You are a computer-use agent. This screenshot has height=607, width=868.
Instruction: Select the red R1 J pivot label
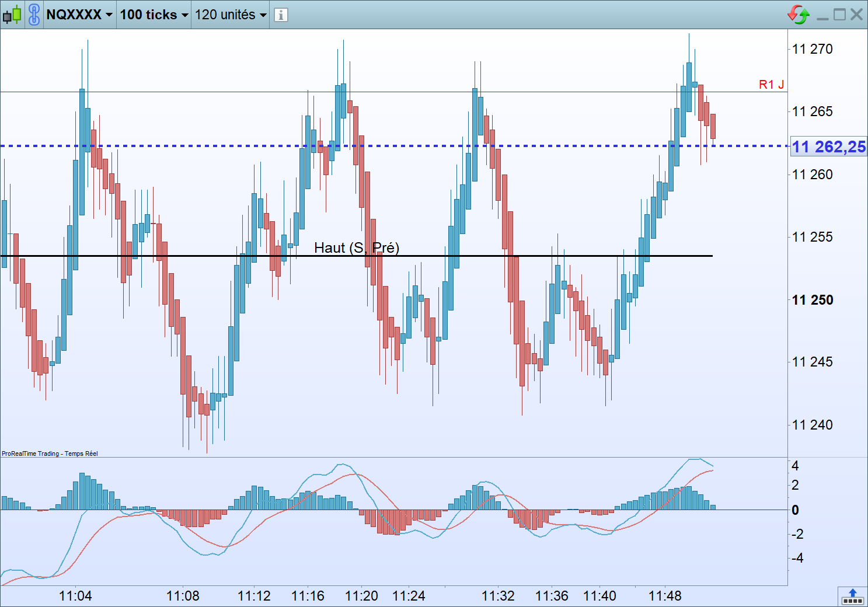click(x=771, y=85)
